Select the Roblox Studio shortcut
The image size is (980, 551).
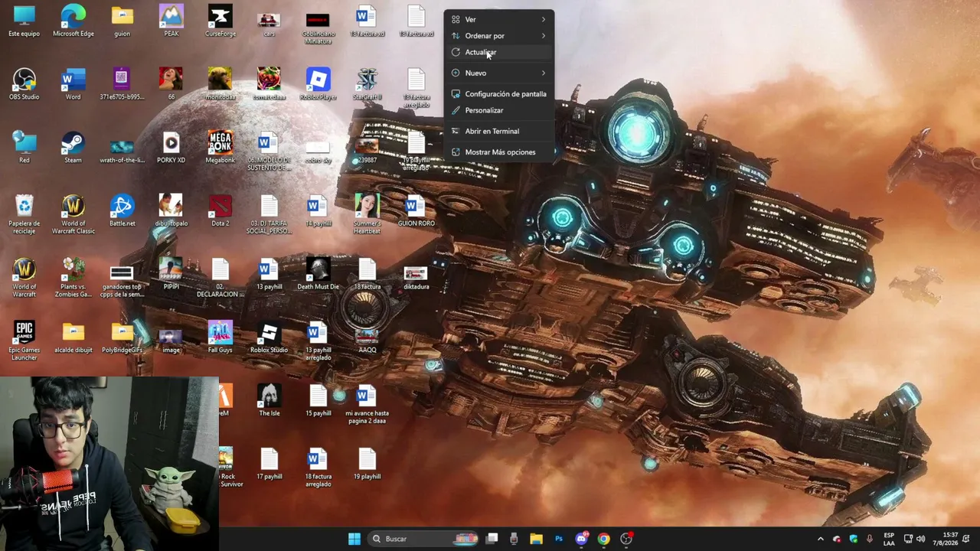[x=269, y=337]
